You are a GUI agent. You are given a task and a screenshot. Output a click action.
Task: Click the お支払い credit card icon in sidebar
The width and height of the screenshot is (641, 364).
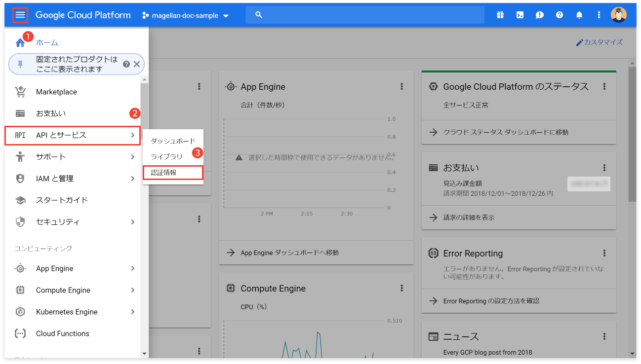point(20,113)
